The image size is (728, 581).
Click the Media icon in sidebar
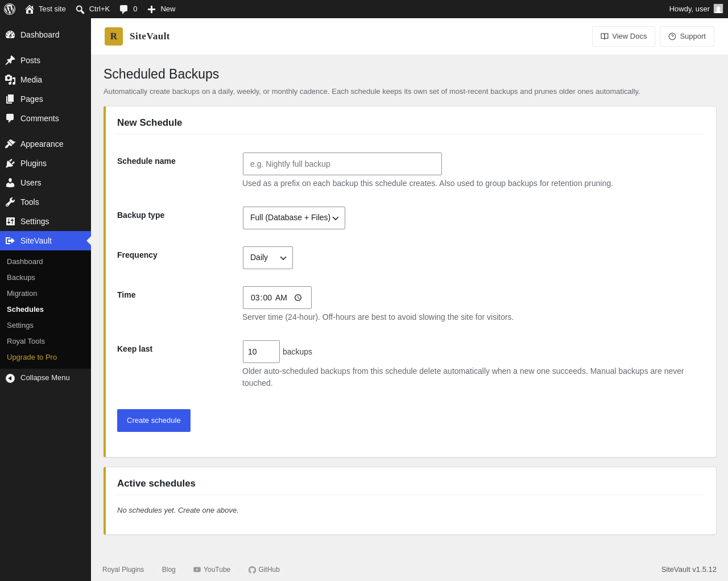(x=10, y=80)
